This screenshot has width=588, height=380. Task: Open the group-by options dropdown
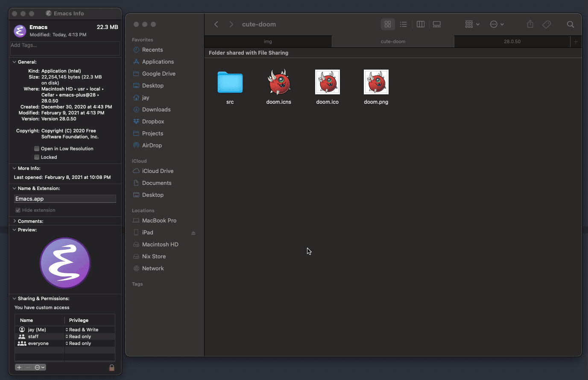[472, 24]
